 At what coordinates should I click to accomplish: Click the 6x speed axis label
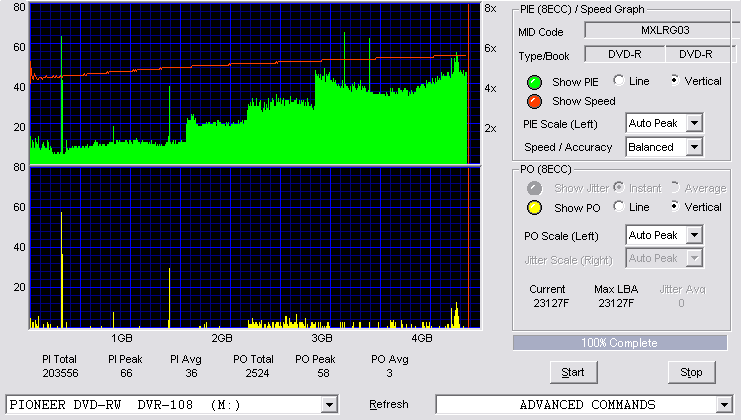tap(490, 48)
